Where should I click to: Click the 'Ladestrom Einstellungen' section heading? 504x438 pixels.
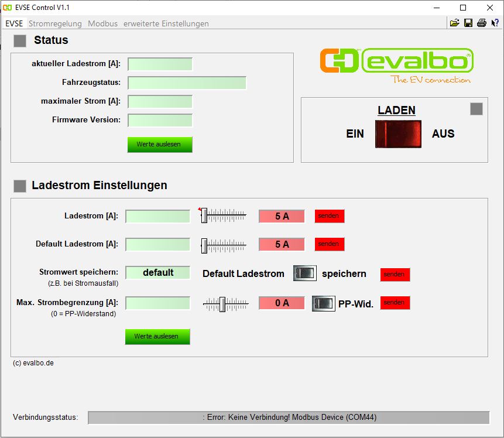click(x=100, y=186)
